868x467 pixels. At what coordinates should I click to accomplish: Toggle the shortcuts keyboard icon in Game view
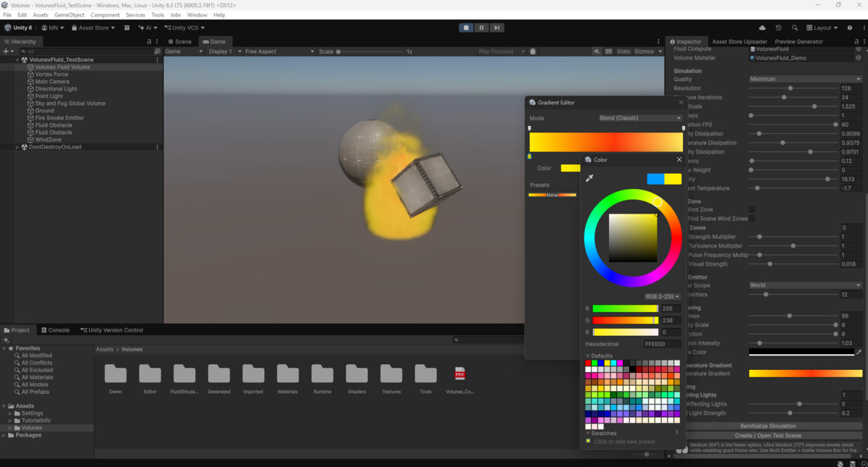click(609, 51)
